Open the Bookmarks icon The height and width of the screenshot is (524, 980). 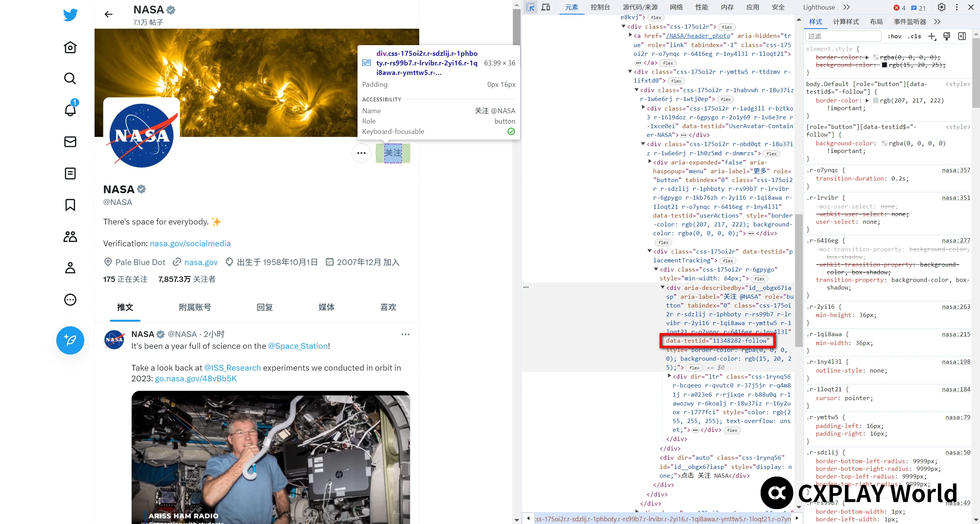pyautogui.click(x=70, y=205)
